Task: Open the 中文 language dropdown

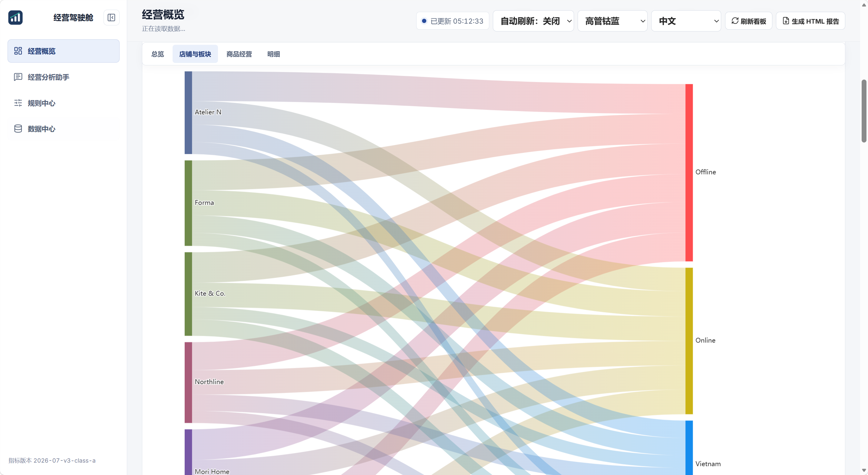Action: (686, 21)
